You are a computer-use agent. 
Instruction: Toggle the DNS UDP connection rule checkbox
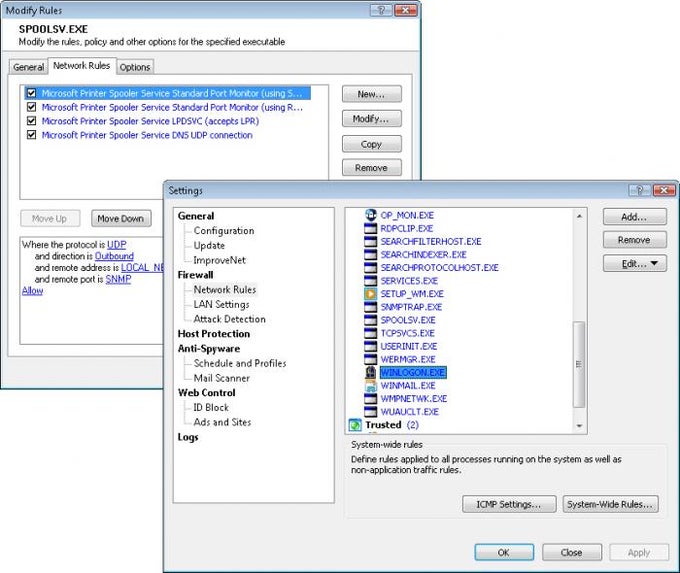click(31, 134)
